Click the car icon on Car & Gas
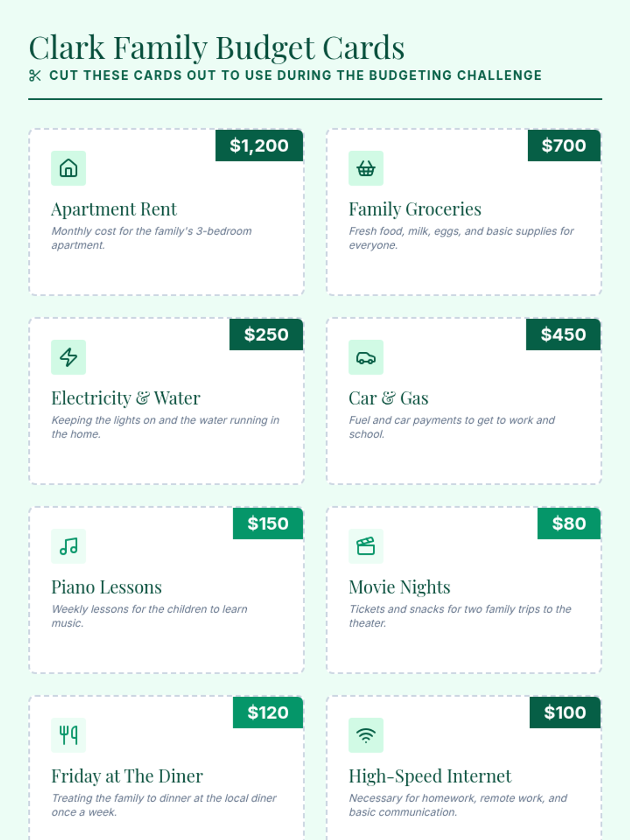Image resolution: width=630 pixels, height=840 pixels. pyautogui.click(x=366, y=358)
